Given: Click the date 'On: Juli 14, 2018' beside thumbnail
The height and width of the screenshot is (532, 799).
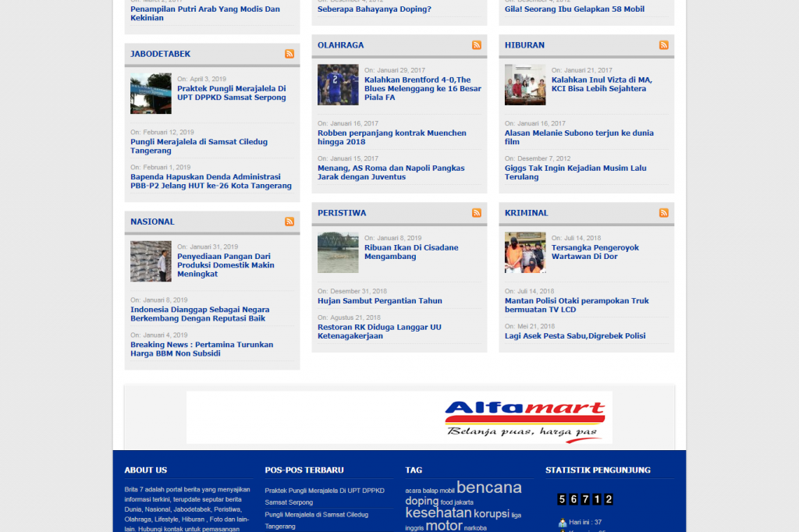Looking at the screenshot, I should point(576,238).
